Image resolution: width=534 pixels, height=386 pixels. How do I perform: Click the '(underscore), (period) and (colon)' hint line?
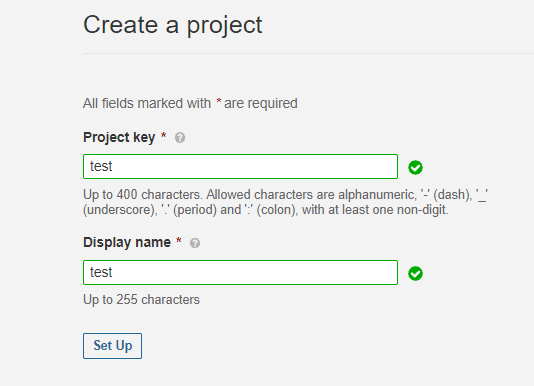click(266, 210)
